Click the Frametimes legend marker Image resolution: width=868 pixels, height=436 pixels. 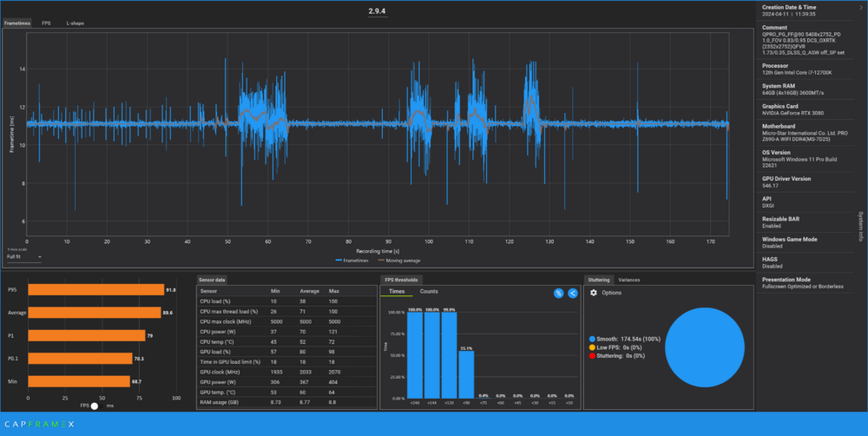tap(339, 259)
